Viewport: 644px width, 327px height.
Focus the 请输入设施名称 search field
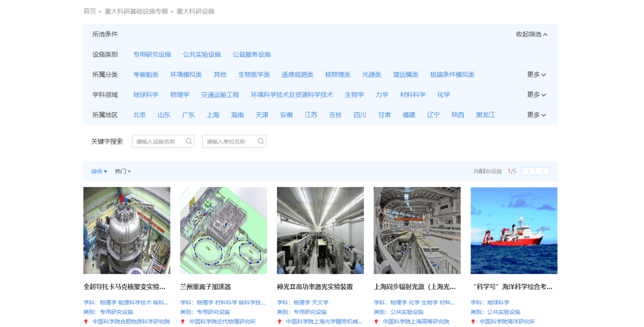[163, 141]
